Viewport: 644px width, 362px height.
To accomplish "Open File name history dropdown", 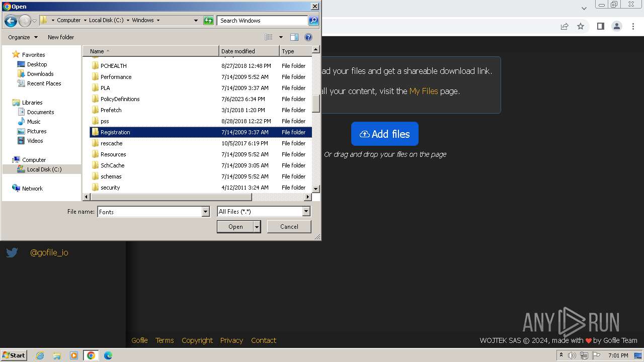I will (x=205, y=212).
